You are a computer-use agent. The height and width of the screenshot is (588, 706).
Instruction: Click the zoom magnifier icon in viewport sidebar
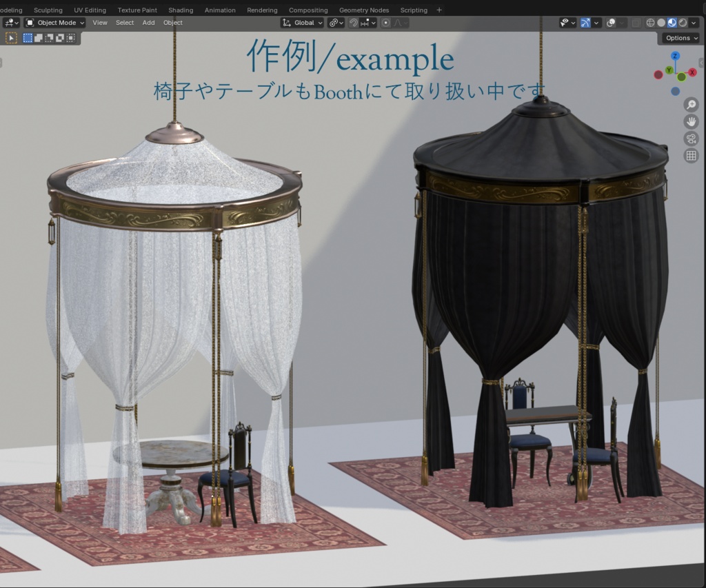click(692, 104)
